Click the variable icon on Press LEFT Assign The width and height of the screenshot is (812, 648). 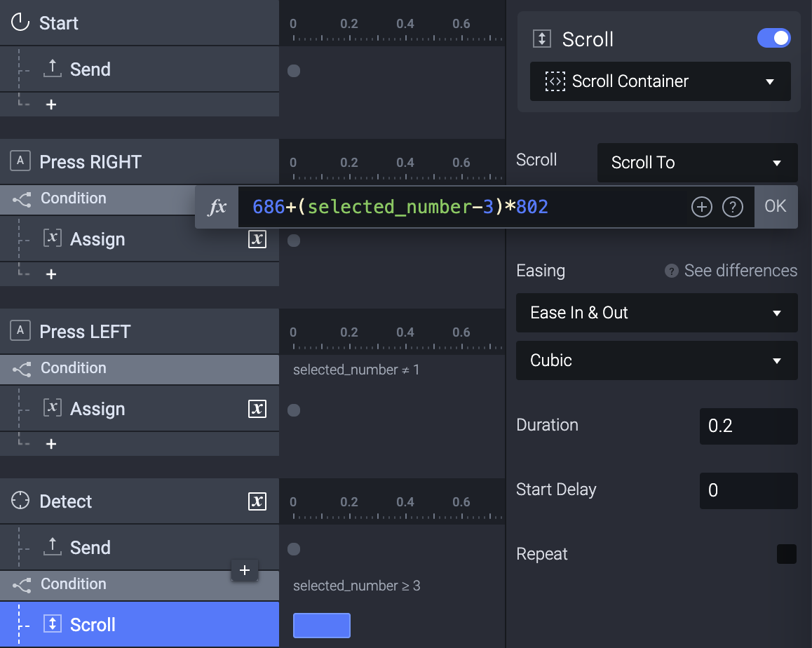tap(53, 407)
